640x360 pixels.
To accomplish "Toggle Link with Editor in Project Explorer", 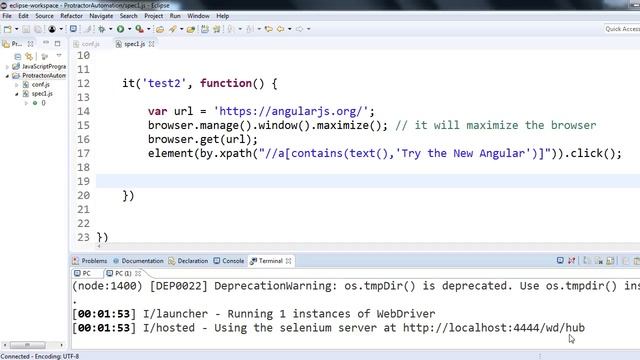I will coord(29,56).
